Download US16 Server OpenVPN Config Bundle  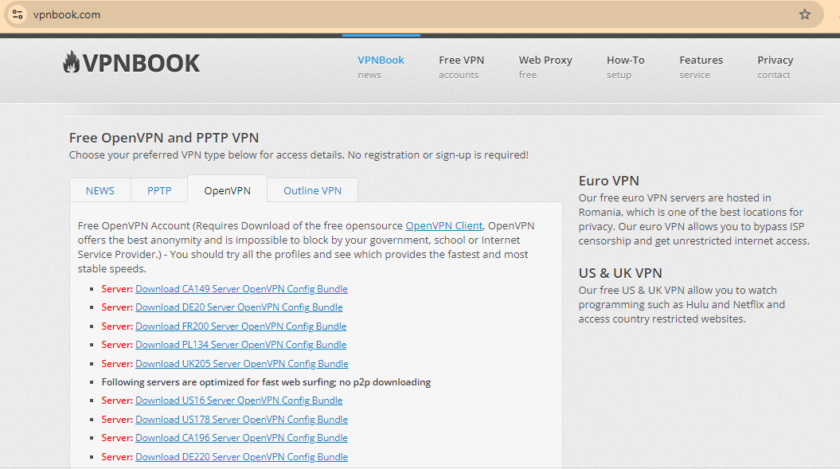click(238, 401)
